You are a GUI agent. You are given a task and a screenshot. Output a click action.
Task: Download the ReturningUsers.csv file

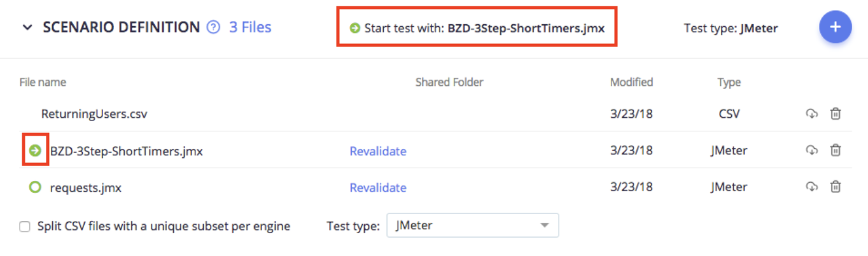[x=811, y=114]
